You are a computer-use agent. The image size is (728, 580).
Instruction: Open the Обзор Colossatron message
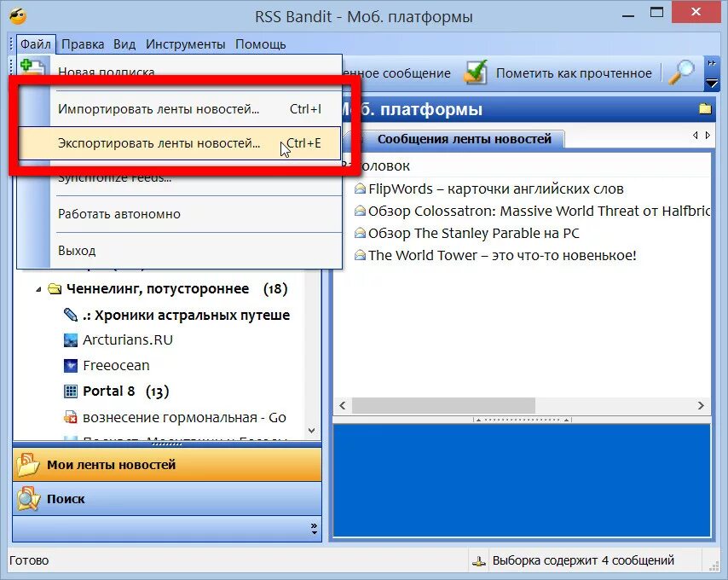point(539,212)
